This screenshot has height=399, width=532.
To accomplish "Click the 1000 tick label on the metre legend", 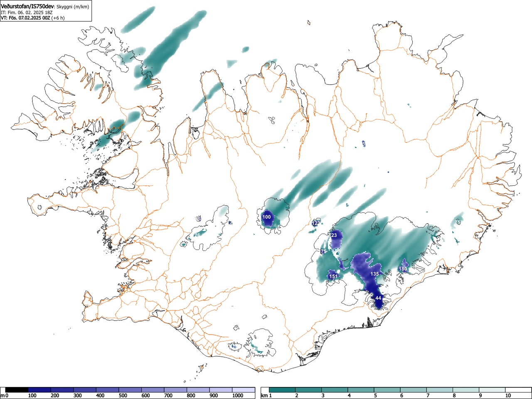I will pos(237,396).
